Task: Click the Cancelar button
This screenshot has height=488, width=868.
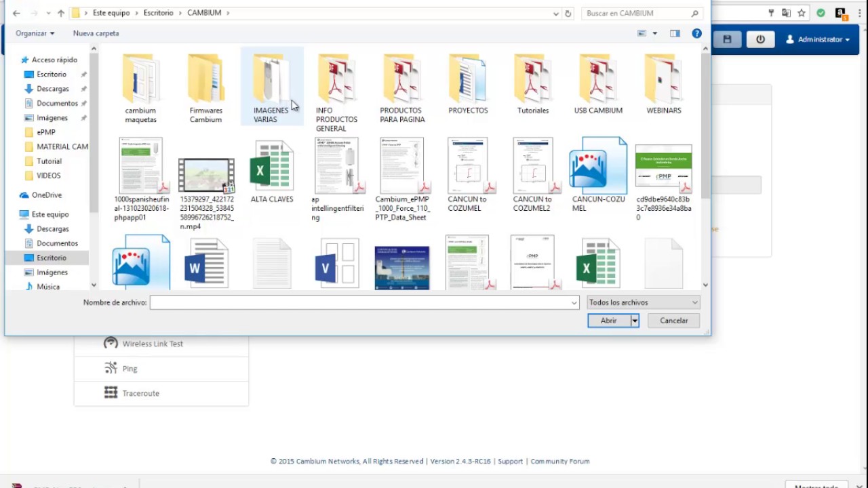Action: point(674,321)
